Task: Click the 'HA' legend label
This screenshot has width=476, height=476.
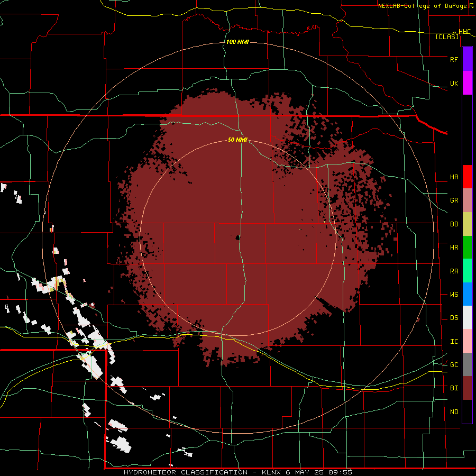Action: 454,177
